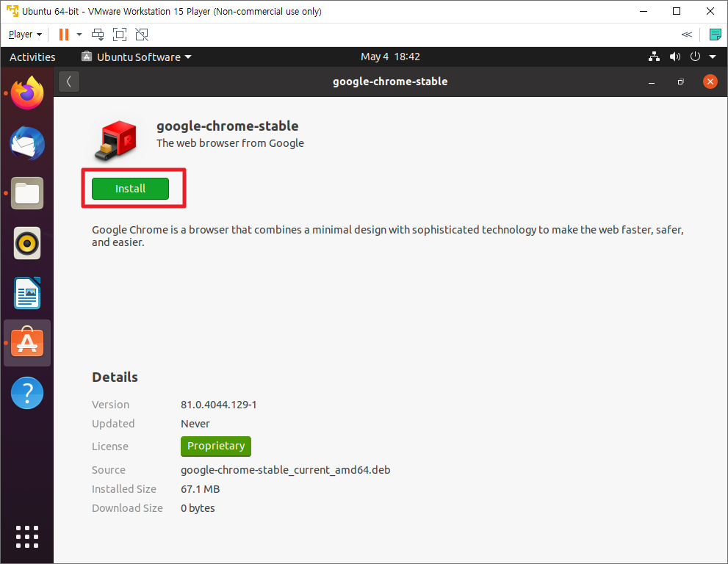Click the network status icon
Image resolution: width=728 pixels, height=564 pixels.
(655, 57)
